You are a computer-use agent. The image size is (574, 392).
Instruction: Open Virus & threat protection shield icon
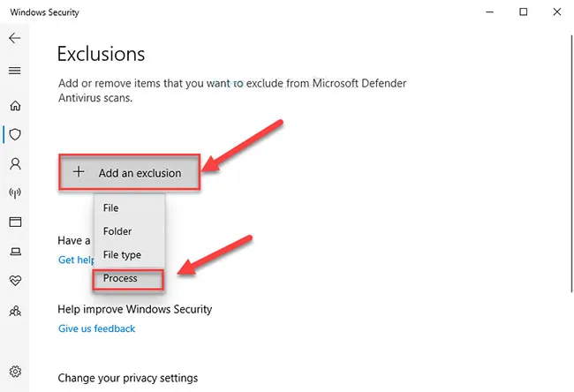coord(14,135)
